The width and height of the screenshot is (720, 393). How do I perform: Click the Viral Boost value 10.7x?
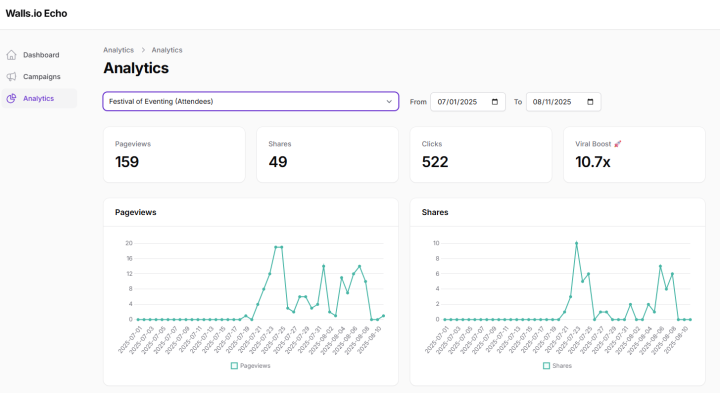coord(593,162)
